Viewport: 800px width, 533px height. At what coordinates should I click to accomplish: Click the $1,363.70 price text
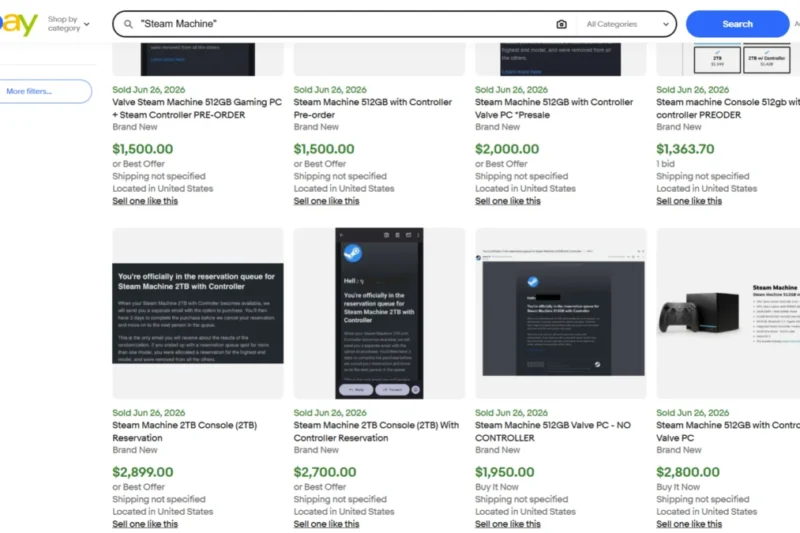click(x=685, y=149)
